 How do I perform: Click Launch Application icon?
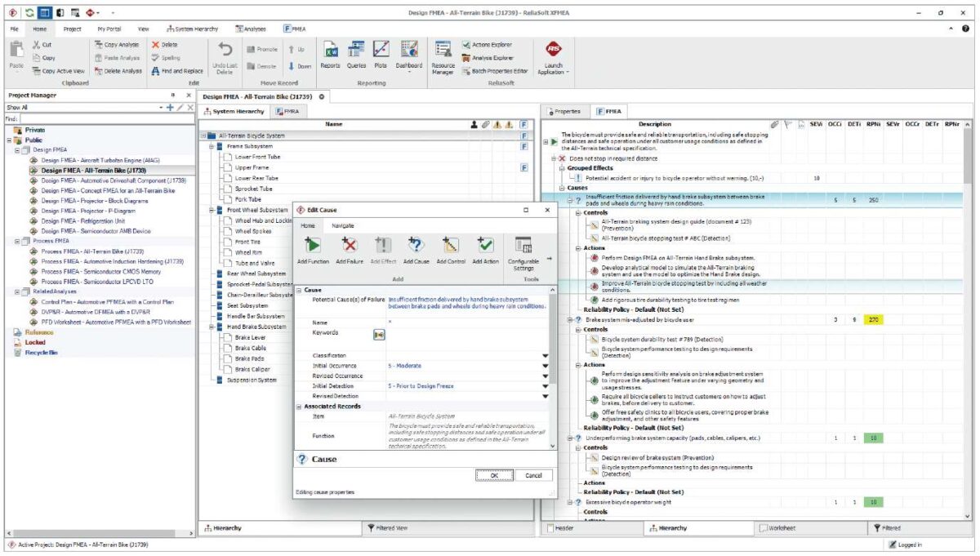click(555, 51)
